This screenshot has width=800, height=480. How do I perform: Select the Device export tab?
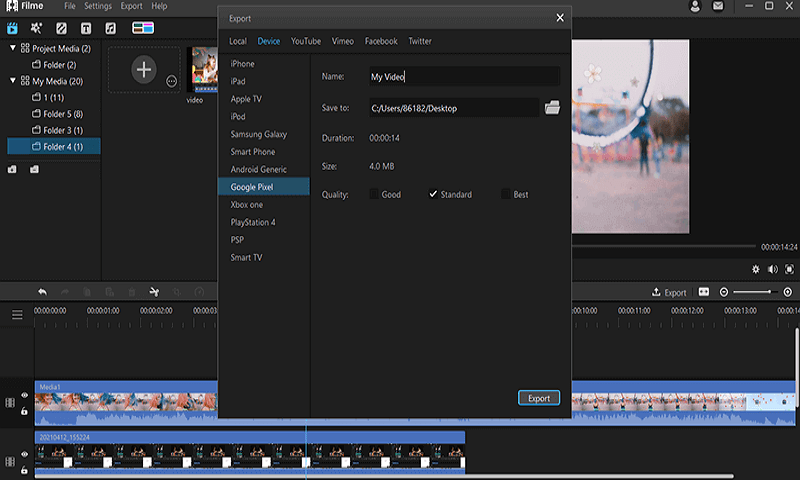point(269,41)
